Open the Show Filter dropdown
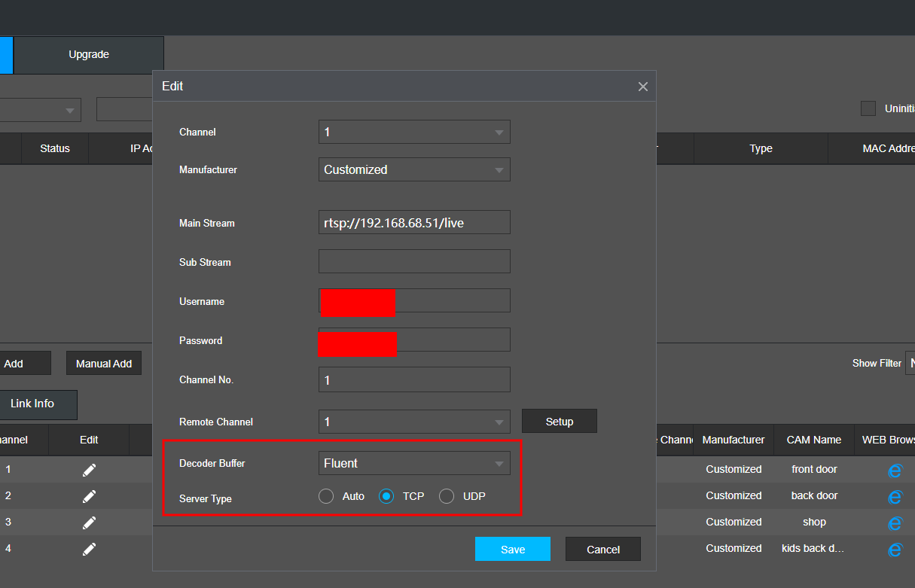Screen dimensions: 915x588 (x=911, y=363)
